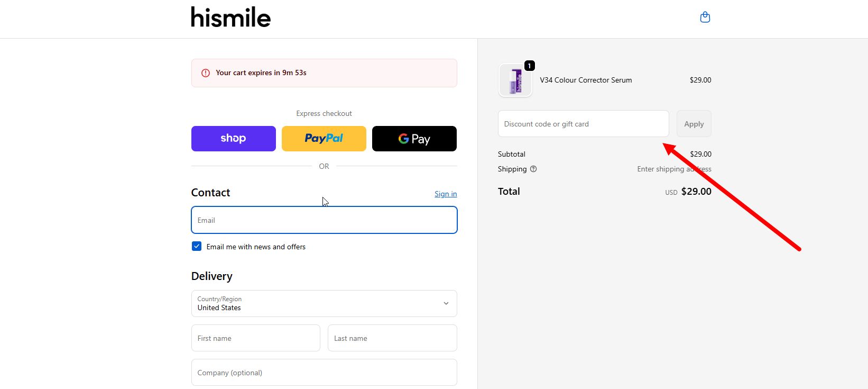Screen dimensions: 868x389
Task: Click the quantity badge on the product
Action: pyautogui.click(x=529, y=66)
